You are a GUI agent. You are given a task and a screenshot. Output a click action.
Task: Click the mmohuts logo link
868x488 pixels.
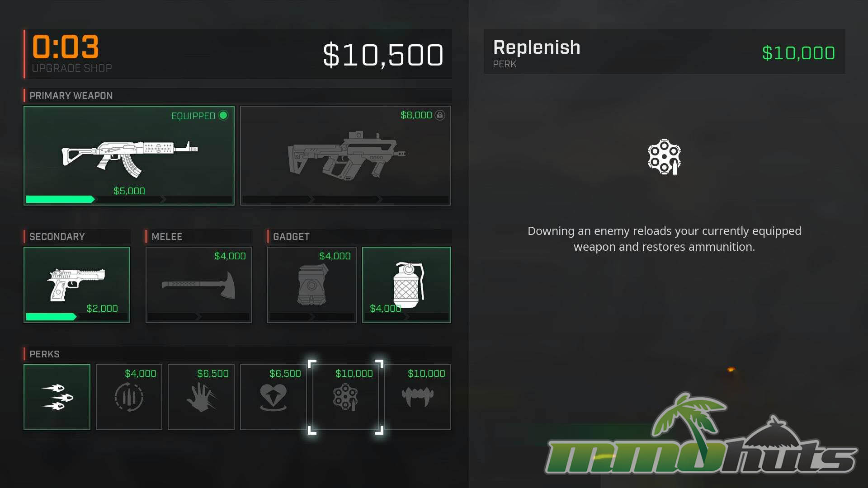coord(701,434)
